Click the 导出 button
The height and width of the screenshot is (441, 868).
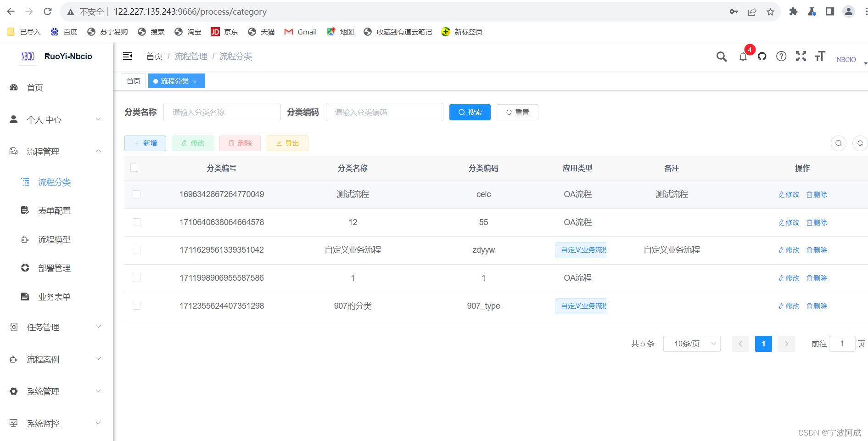pos(287,143)
